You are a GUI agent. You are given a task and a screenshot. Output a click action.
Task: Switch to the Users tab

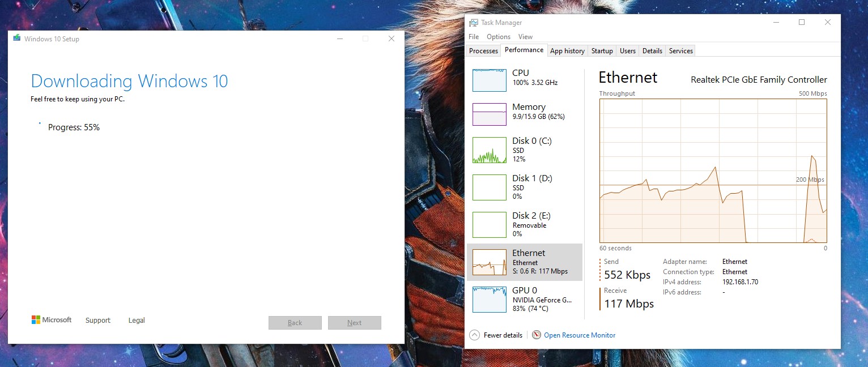627,51
